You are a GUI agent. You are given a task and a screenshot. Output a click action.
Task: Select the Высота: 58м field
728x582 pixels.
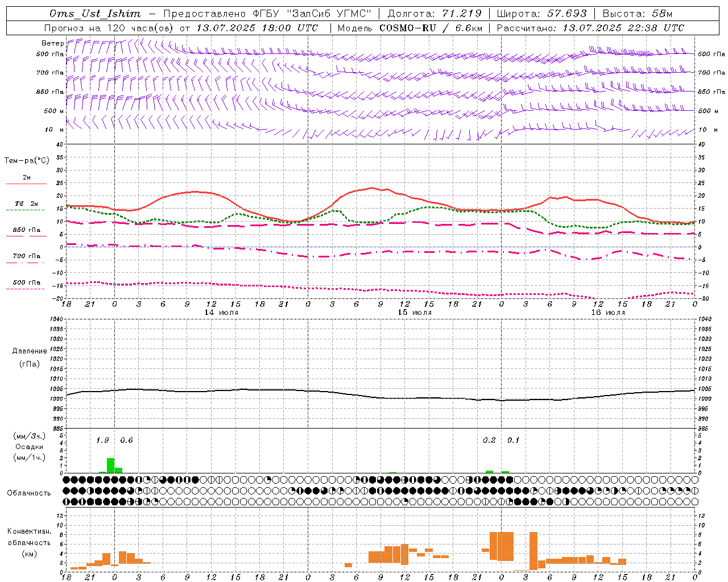pyautogui.click(x=638, y=14)
